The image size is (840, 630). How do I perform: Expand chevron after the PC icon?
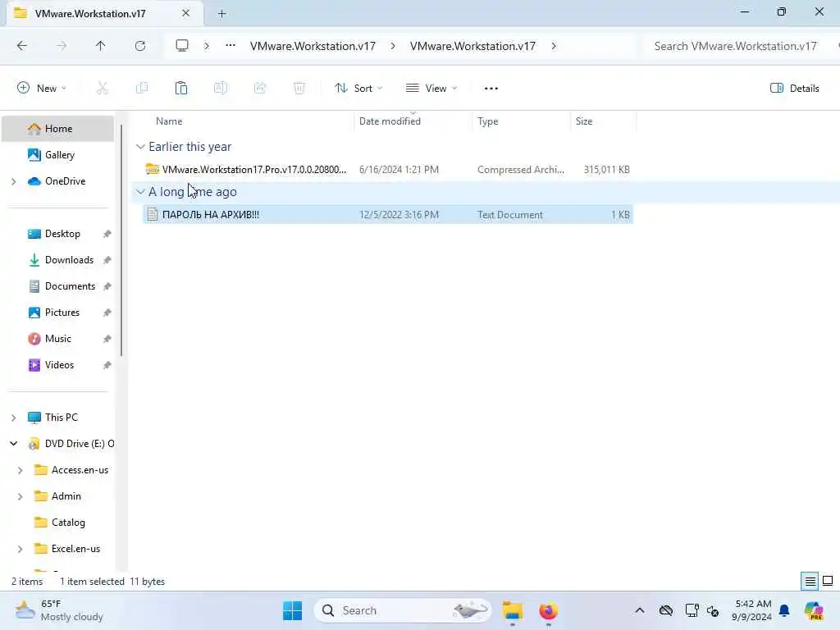click(x=207, y=46)
